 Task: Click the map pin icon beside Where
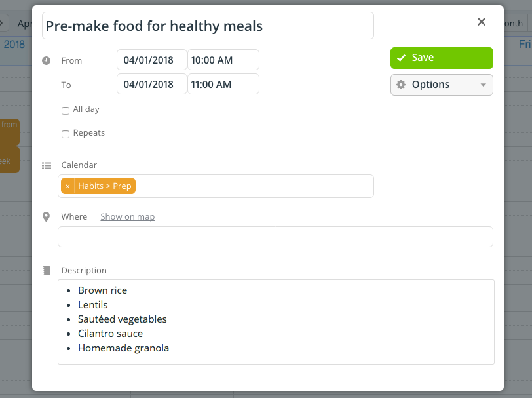(x=46, y=217)
